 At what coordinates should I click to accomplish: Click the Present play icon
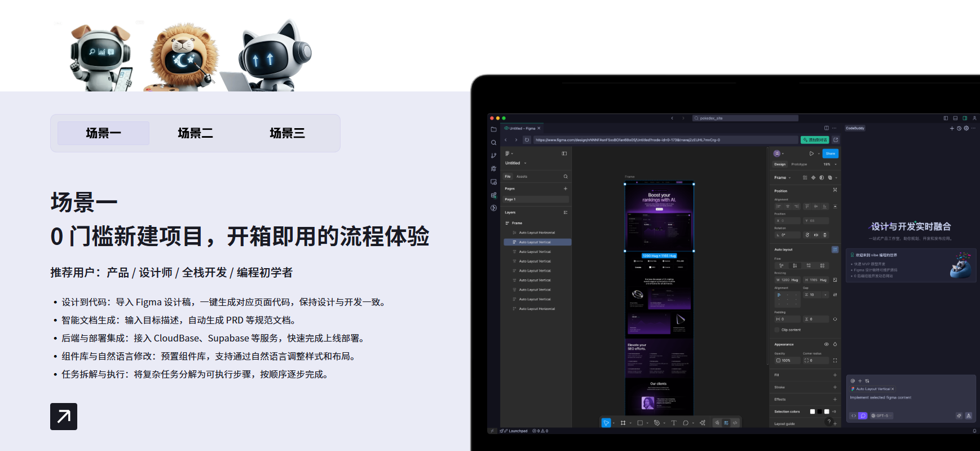tap(811, 154)
